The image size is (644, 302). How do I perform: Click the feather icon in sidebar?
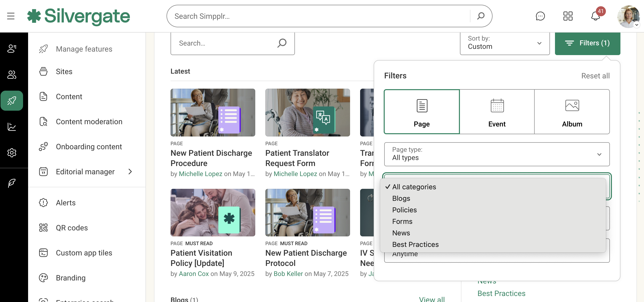tap(12, 183)
